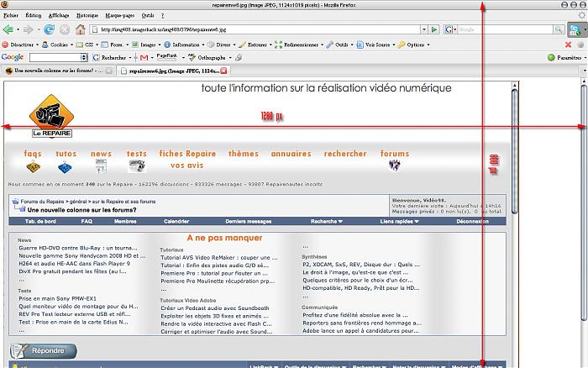588x368 pixels.
Task: Click the blue icon under tutos
Action: [65, 167]
